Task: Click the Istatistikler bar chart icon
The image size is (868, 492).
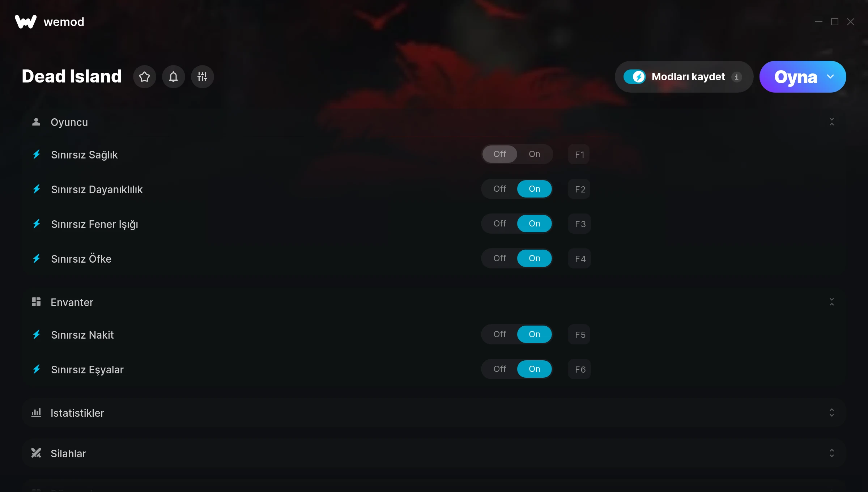Action: tap(36, 412)
